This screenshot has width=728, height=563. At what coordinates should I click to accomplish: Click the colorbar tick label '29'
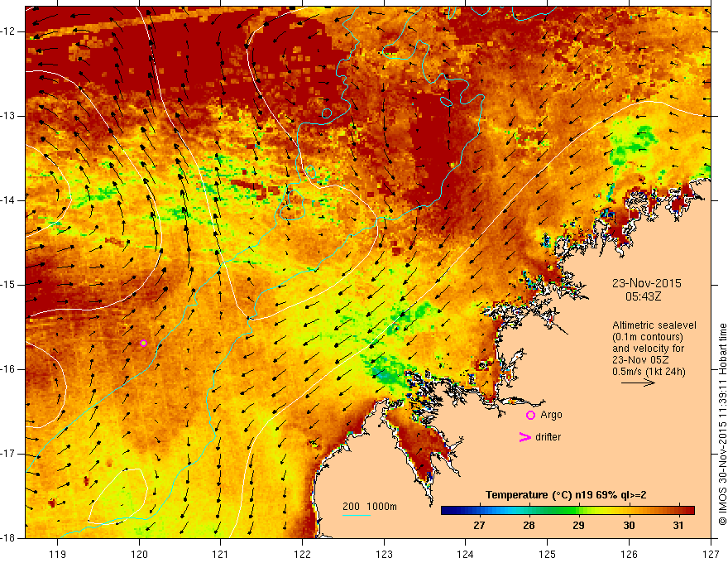click(578, 526)
